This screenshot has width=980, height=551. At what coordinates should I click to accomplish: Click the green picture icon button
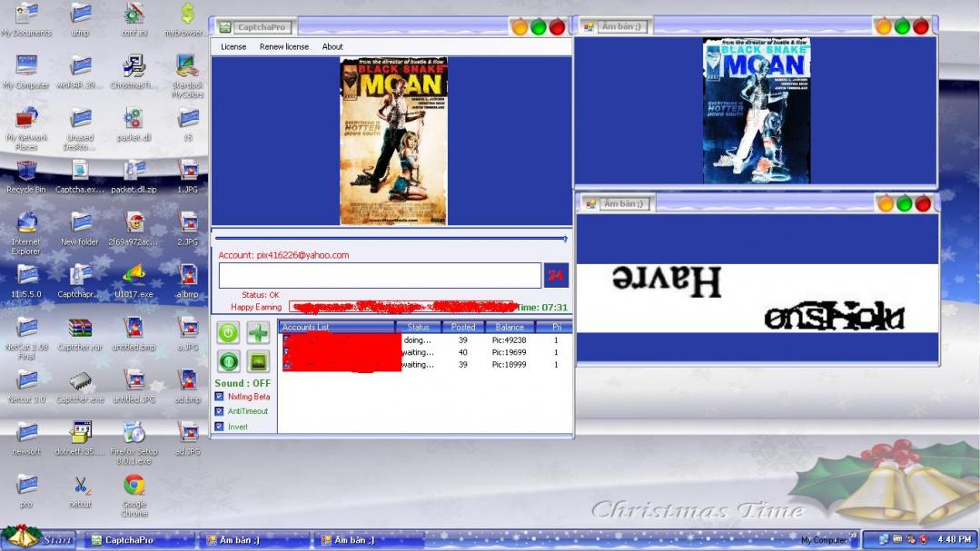(x=258, y=361)
